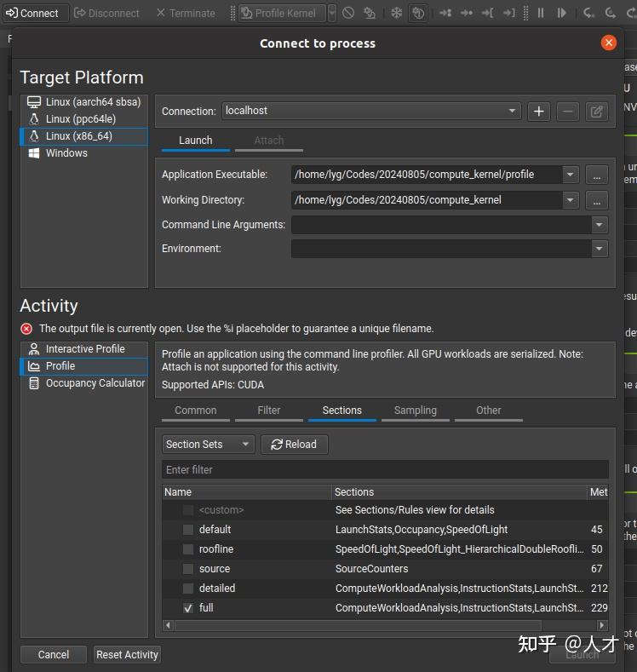Close the Connect to process dialog
This screenshot has height=672, width=637.
(x=608, y=43)
